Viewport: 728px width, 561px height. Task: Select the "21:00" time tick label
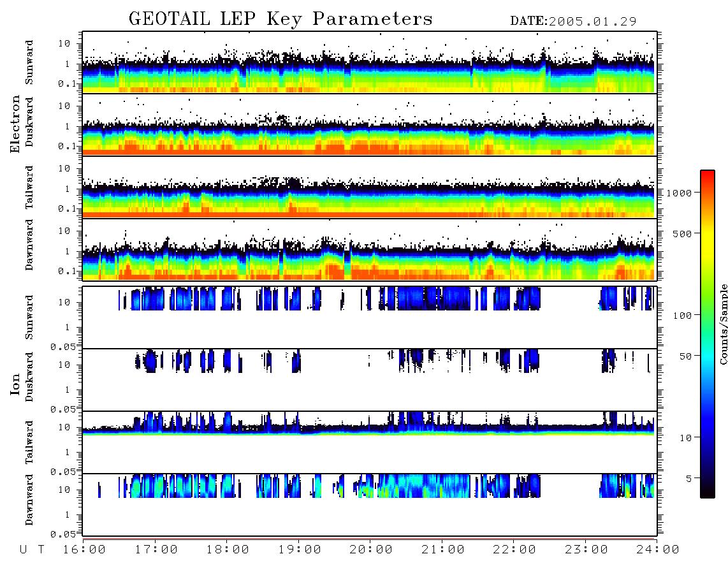click(443, 550)
